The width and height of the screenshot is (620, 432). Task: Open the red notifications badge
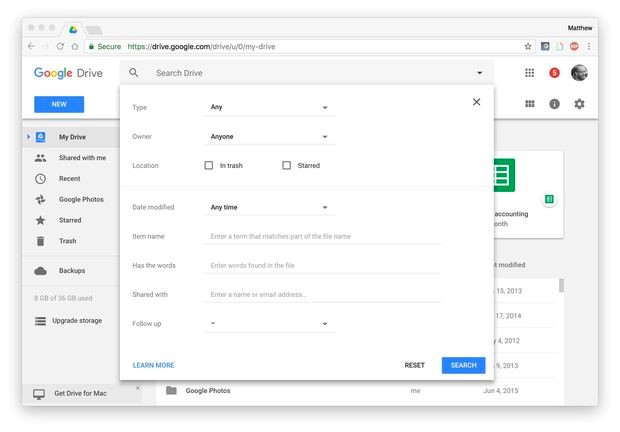pos(554,73)
